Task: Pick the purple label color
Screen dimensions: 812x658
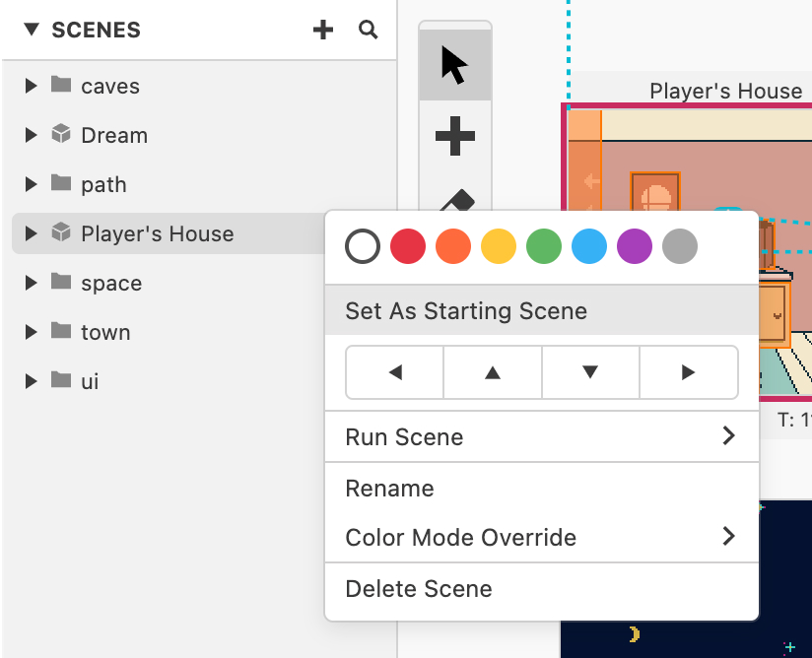Action: 635,246
